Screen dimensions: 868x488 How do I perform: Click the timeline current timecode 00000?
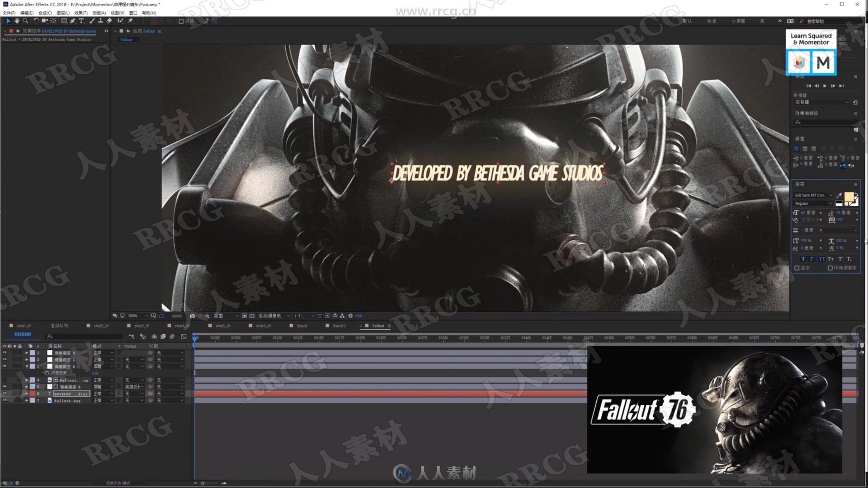tap(23, 334)
